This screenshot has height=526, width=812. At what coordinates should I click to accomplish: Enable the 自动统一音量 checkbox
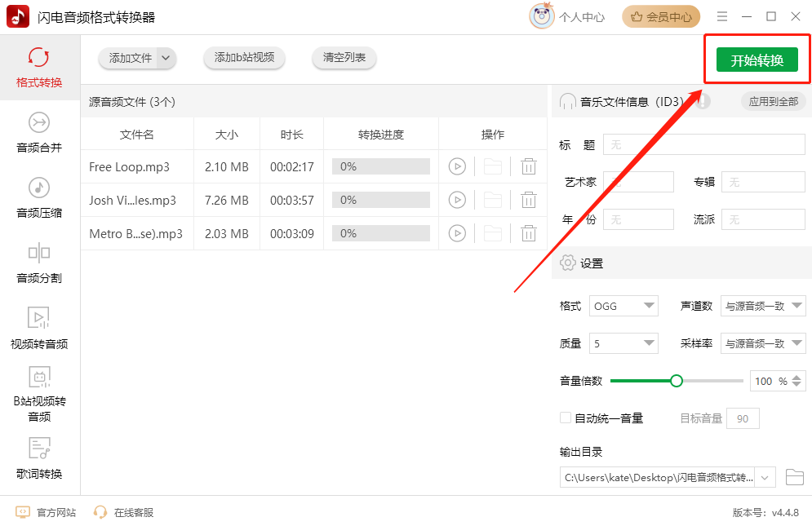click(566, 418)
